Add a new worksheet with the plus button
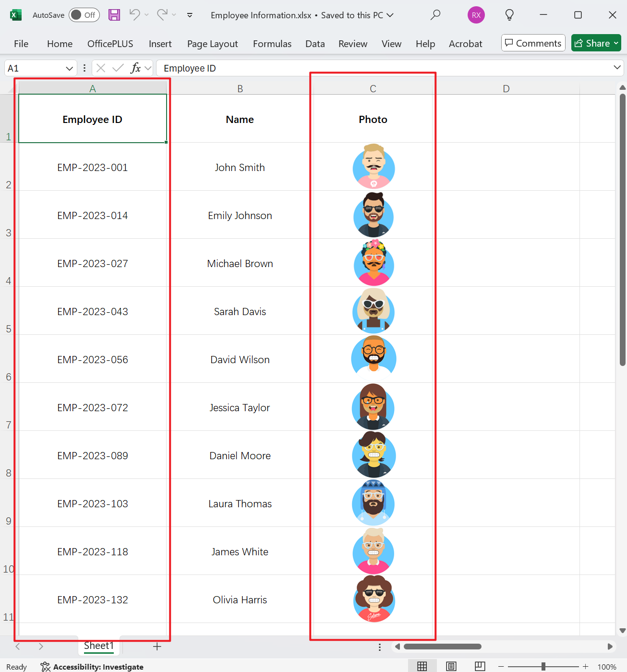The width and height of the screenshot is (627, 672). pos(157,647)
